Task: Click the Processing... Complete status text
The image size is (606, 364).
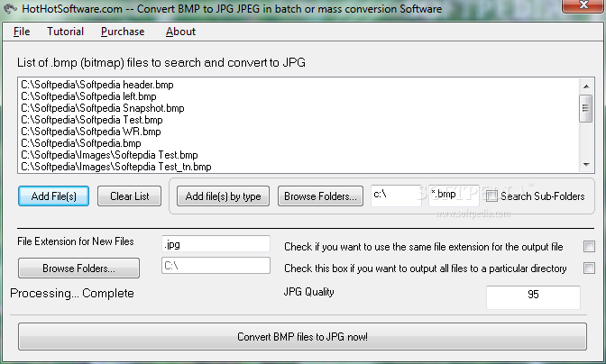Action: pyautogui.click(x=72, y=293)
